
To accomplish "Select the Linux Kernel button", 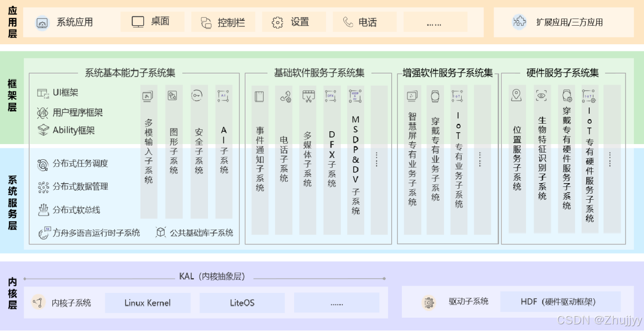I will click(x=148, y=302).
